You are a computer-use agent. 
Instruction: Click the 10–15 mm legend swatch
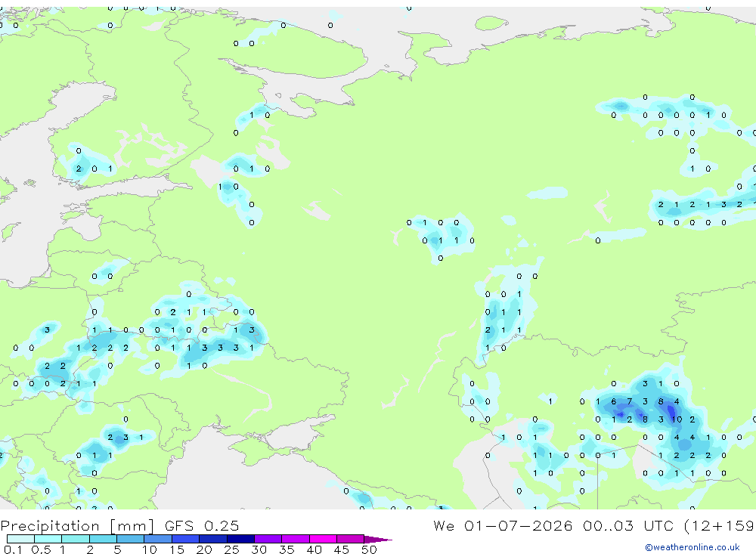tap(158, 539)
